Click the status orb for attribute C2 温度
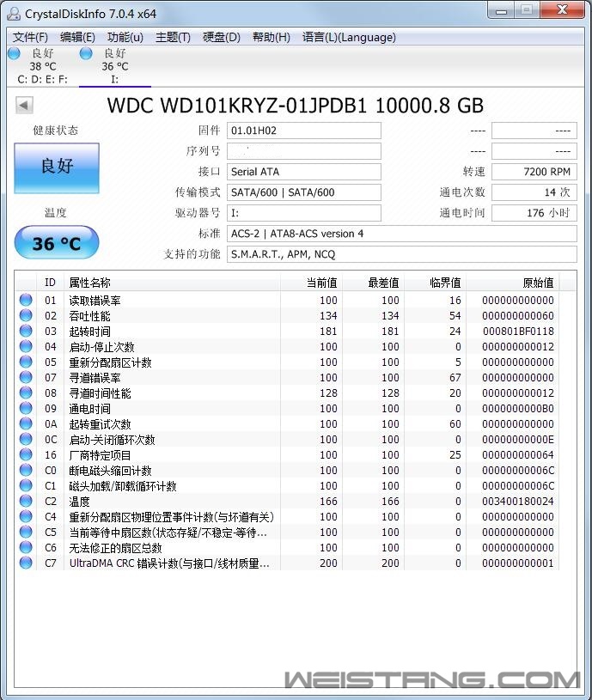Screen dimensions: 592x700 coord(26,501)
